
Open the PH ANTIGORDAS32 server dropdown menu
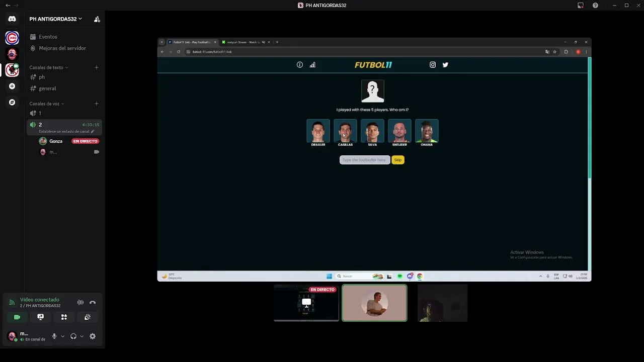55,19
